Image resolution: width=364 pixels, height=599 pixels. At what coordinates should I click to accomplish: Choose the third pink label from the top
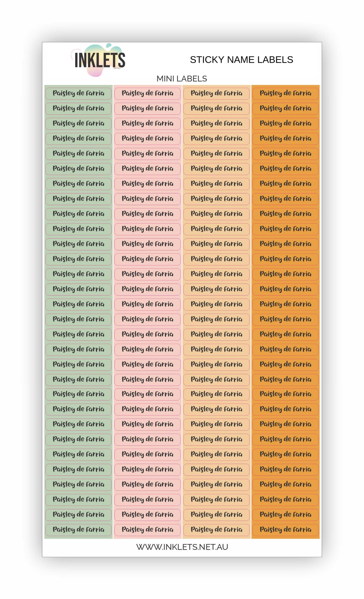click(x=147, y=124)
